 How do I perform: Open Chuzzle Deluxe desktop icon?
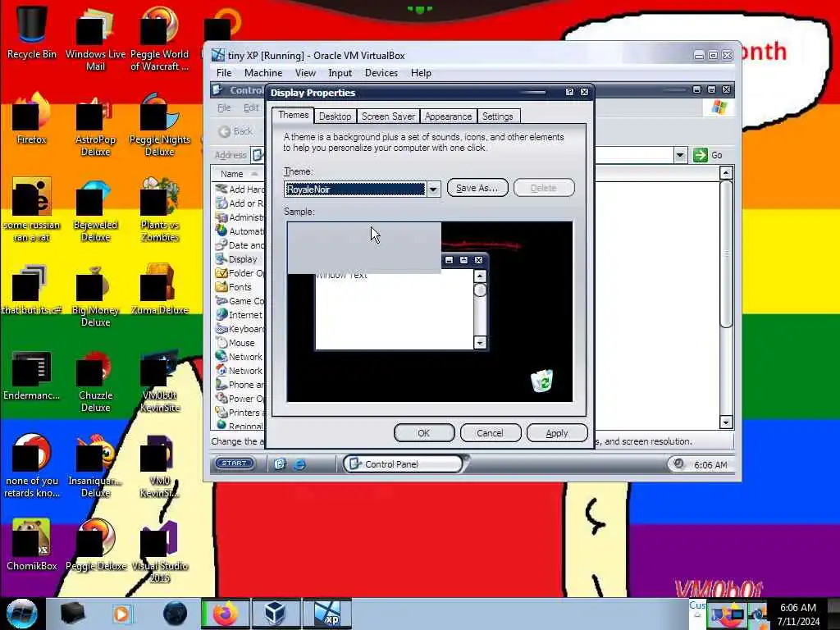coord(95,381)
